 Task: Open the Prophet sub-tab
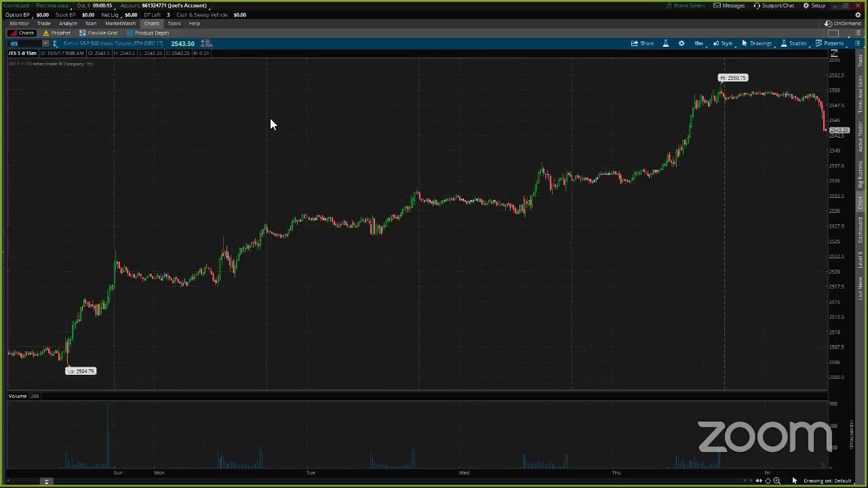pyautogui.click(x=57, y=33)
